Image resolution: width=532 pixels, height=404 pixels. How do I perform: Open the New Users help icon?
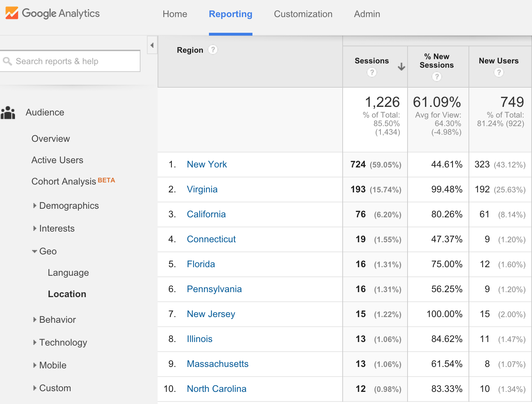(x=499, y=72)
